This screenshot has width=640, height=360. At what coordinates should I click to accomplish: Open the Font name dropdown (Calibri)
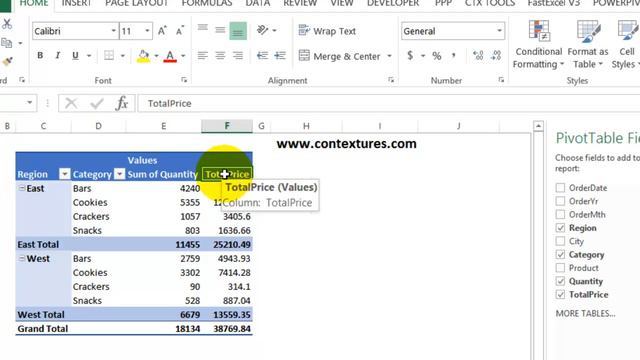coord(113,31)
